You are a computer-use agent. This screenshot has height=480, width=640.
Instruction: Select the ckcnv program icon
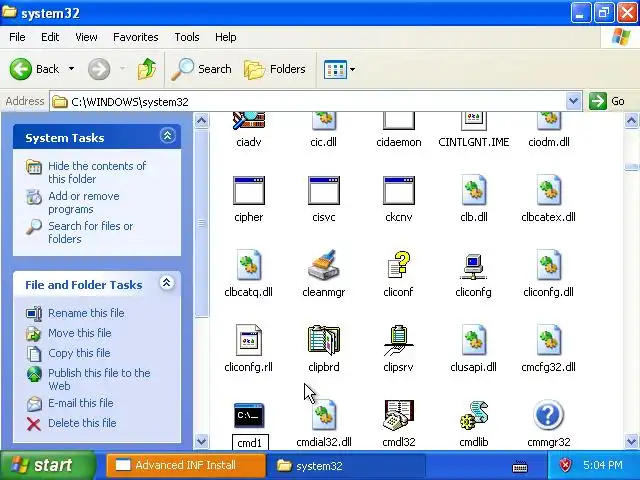click(x=399, y=191)
